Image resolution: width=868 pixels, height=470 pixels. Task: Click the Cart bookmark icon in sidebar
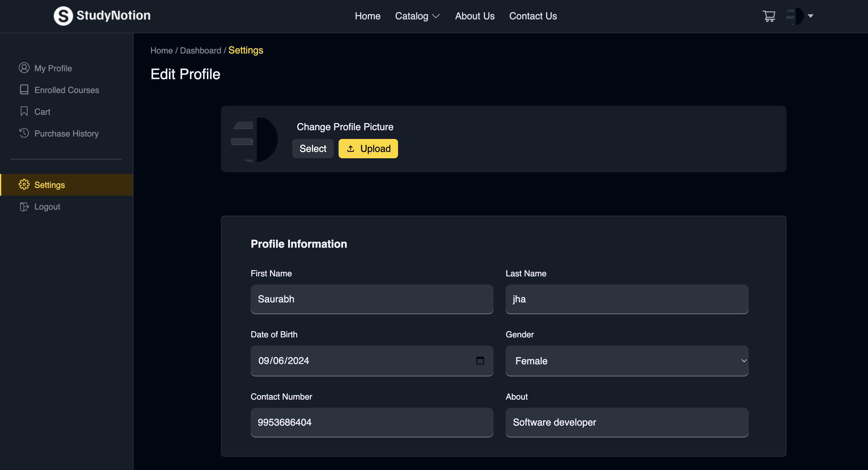point(24,111)
